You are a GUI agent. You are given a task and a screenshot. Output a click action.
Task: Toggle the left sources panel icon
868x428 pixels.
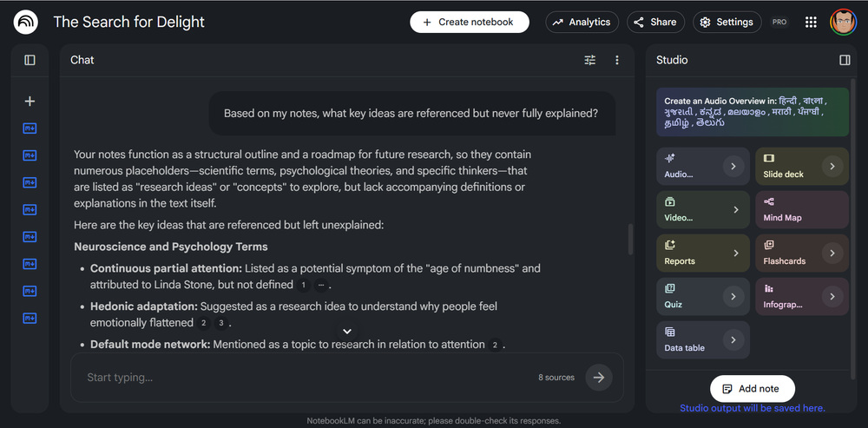point(30,60)
